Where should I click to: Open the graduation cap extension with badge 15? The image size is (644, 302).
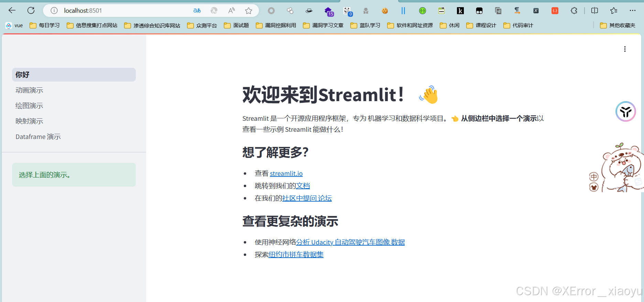point(329,11)
